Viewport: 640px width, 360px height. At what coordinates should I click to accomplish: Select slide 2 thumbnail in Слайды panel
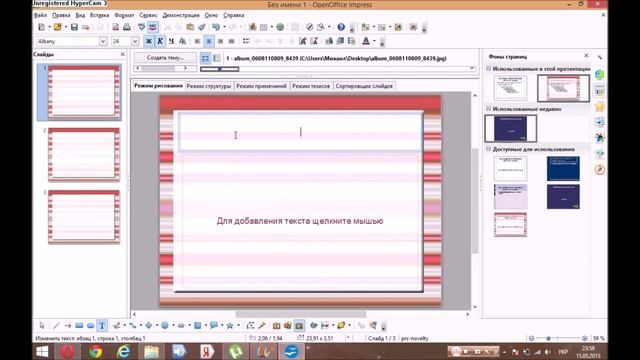pyautogui.click(x=84, y=154)
